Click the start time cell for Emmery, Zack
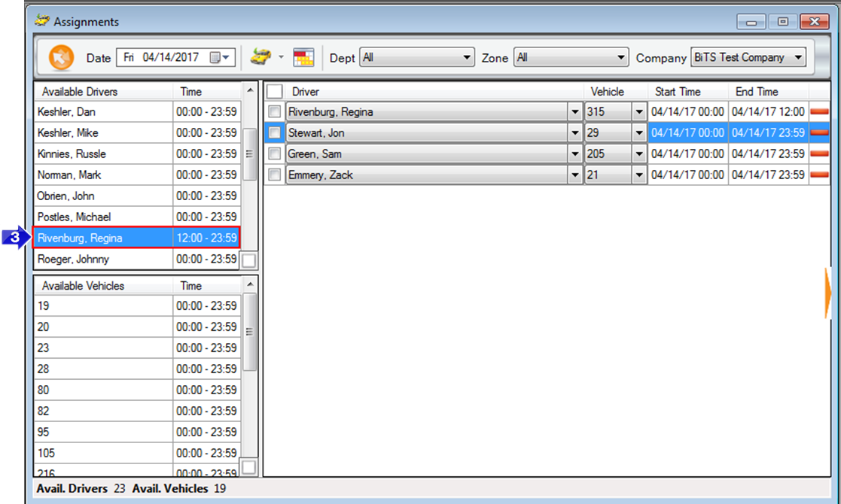The height and width of the screenshot is (504, 841). click(688, 175)
